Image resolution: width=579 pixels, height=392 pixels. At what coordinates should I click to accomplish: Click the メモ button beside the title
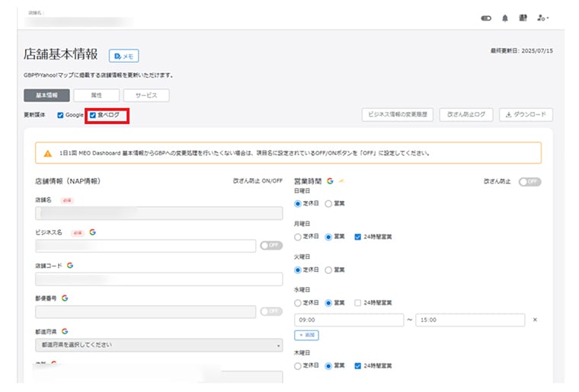pyautogui.click(x=123, y=56)
